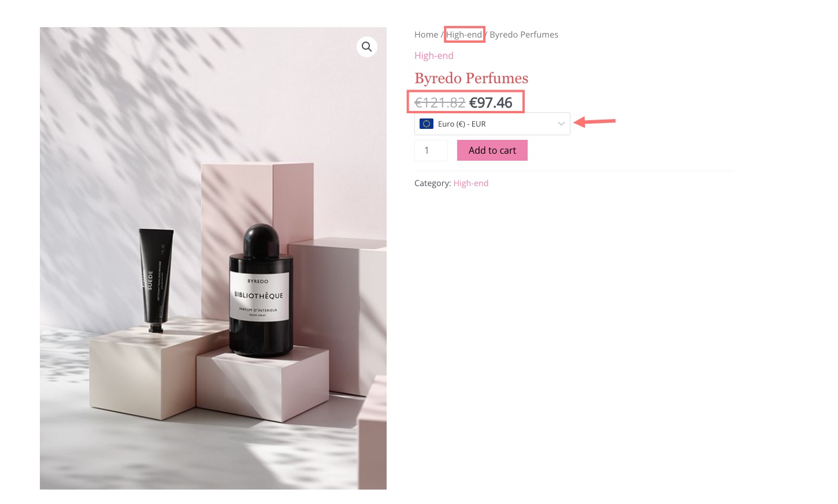Go to Home in the breadcrumb
Viewport: 838px width, 504px height.
(x=427, y=35)
